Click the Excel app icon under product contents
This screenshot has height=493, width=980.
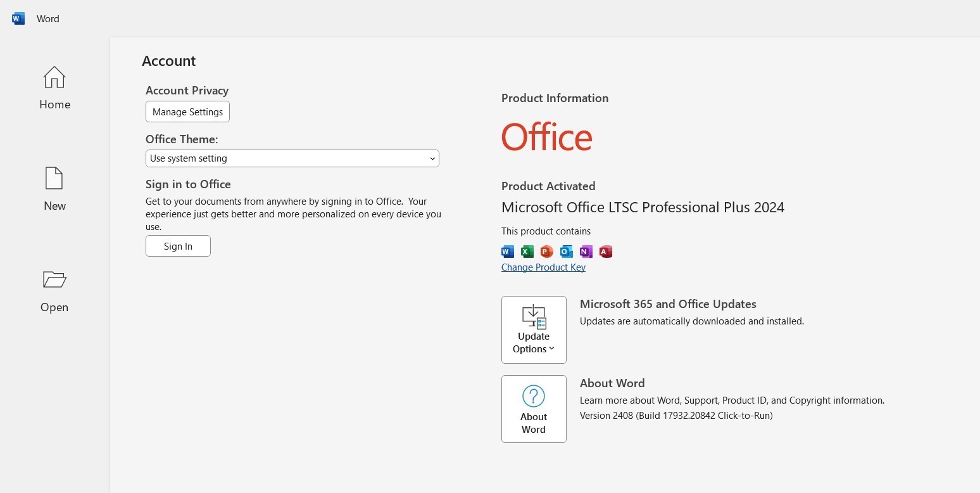pyautogui.click(x=527, y=252)
